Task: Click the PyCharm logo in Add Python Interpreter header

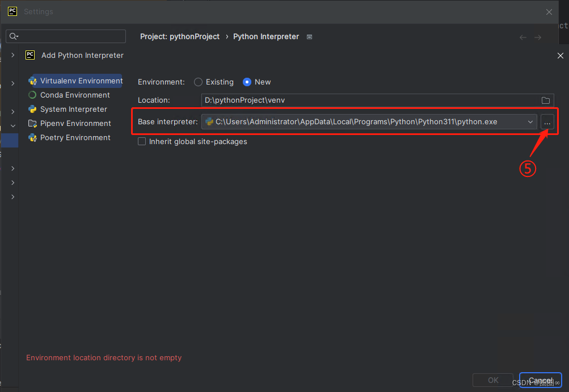Action: 30,55
